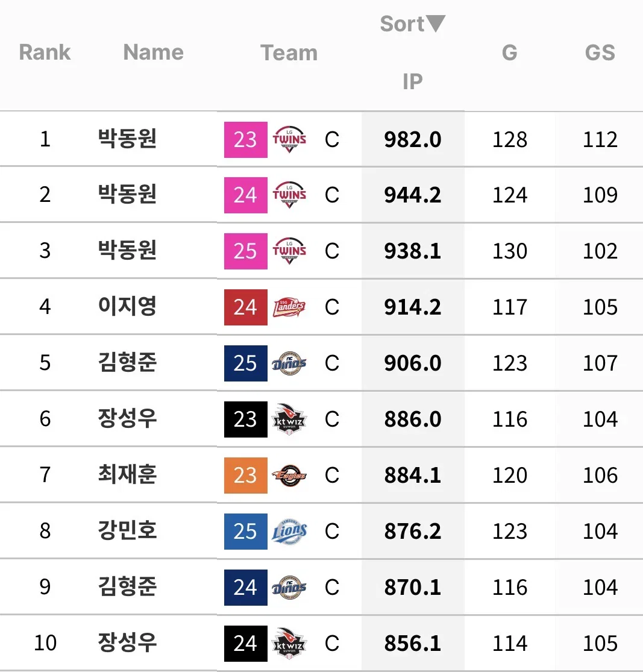Screen dimensions: 643x672
Task: Click the orange 23 season badge for 최재훈
Action: [246, 476]
